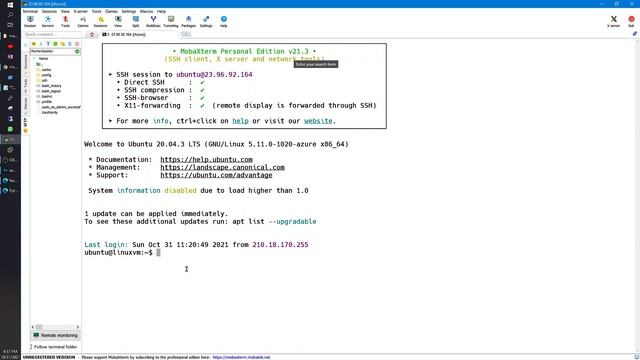Open the X server menu
The height and width of the screenshot is (360, 640).
click(80, 11)
